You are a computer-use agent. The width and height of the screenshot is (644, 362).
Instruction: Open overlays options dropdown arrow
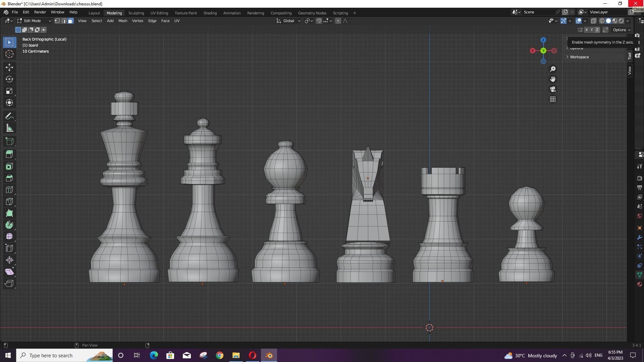585,21
